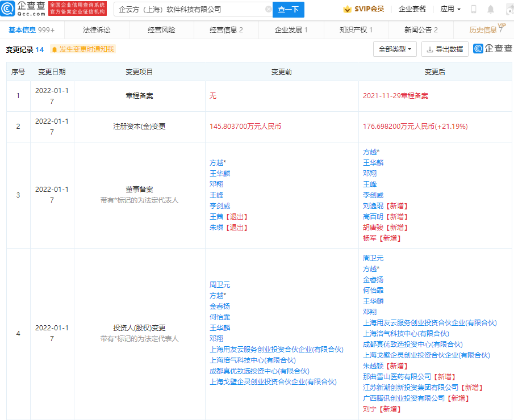Viewport: 514px width, 420px height.
Task: Open the 企业发展 tab
Action: [x=291, y=30]
